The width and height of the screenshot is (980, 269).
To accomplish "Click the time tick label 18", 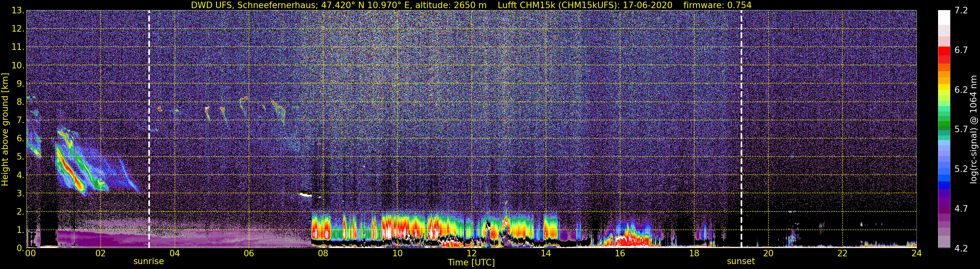I will (x=694, y=253).
